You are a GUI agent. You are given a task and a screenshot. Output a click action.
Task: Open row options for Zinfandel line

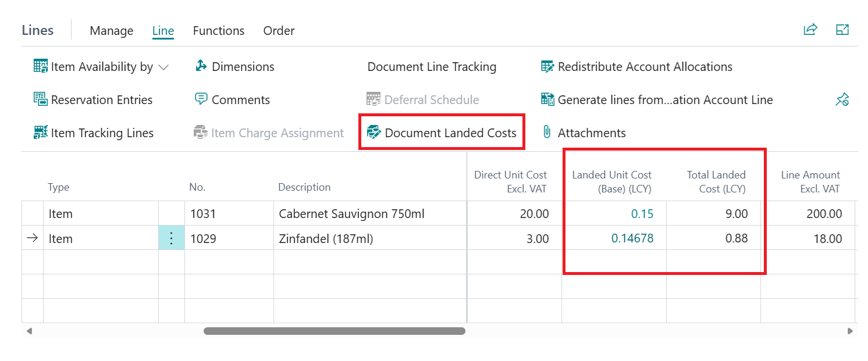click(x=172, y=238)
